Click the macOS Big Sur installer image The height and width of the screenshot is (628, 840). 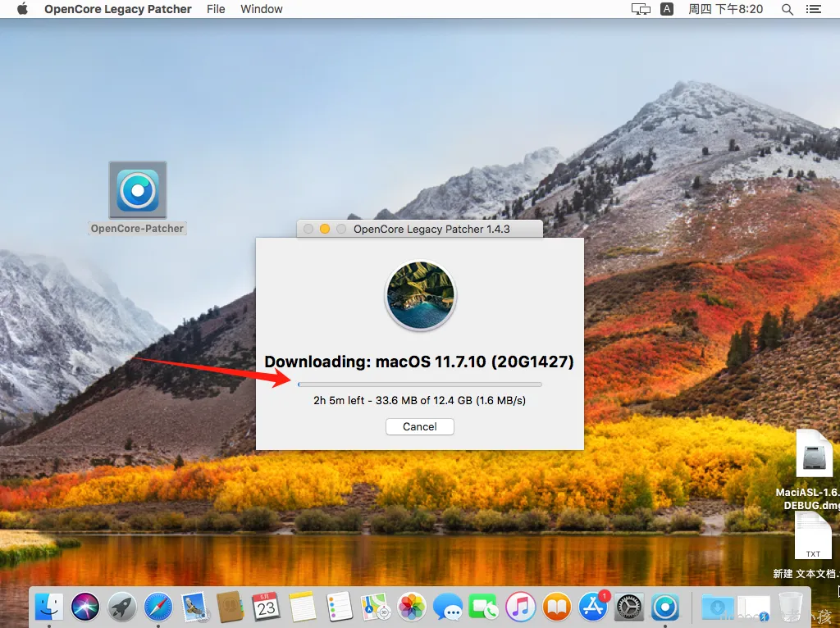tap(420, 295)
